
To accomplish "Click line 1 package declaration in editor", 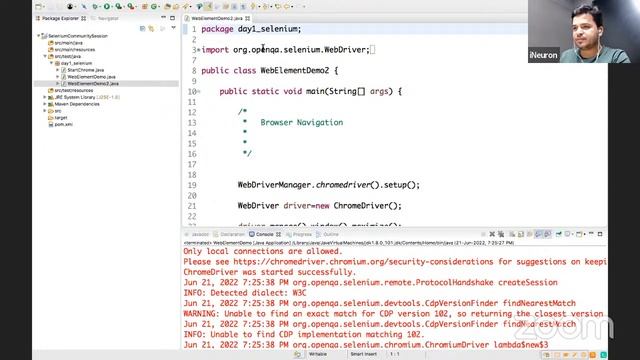I will pos(251,29).
